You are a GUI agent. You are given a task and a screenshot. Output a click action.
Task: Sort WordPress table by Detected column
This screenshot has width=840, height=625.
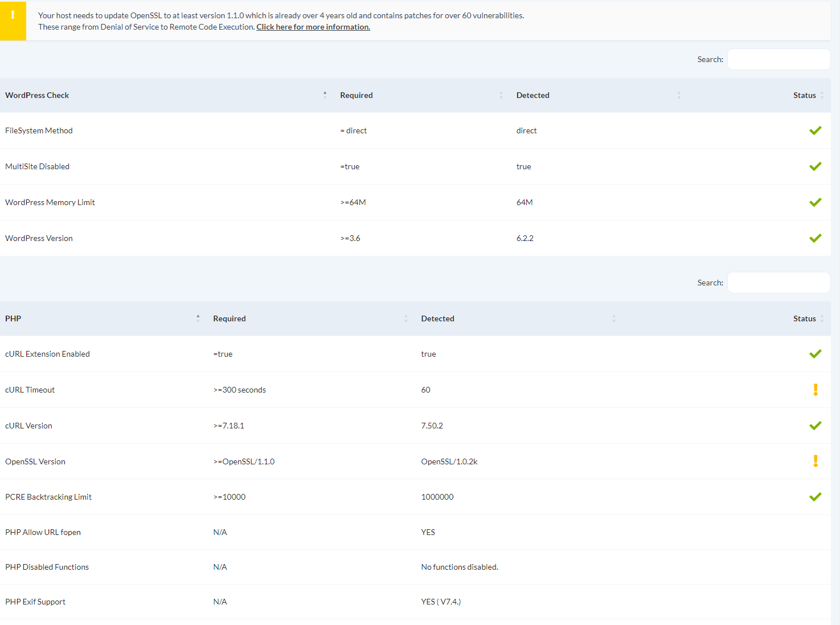[x=599, y=95]
